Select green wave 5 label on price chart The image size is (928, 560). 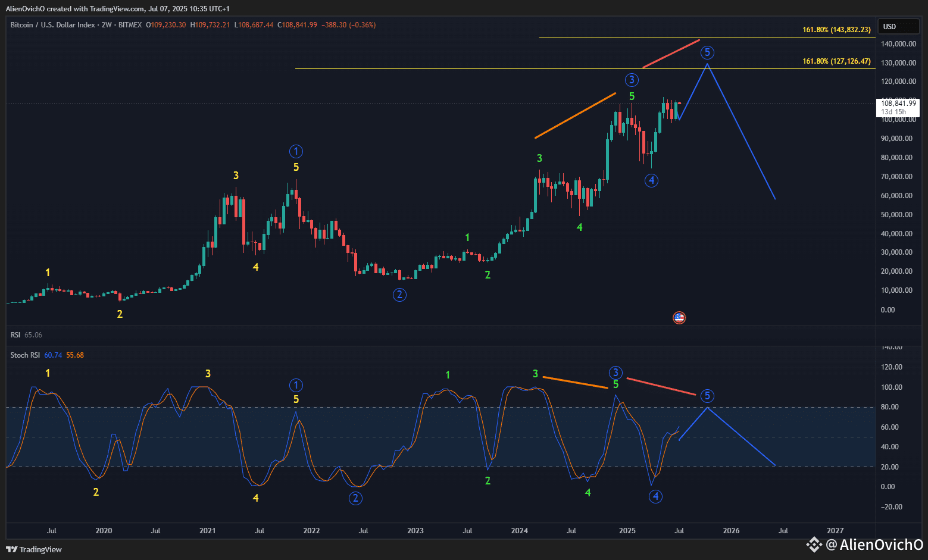[632, 96]
